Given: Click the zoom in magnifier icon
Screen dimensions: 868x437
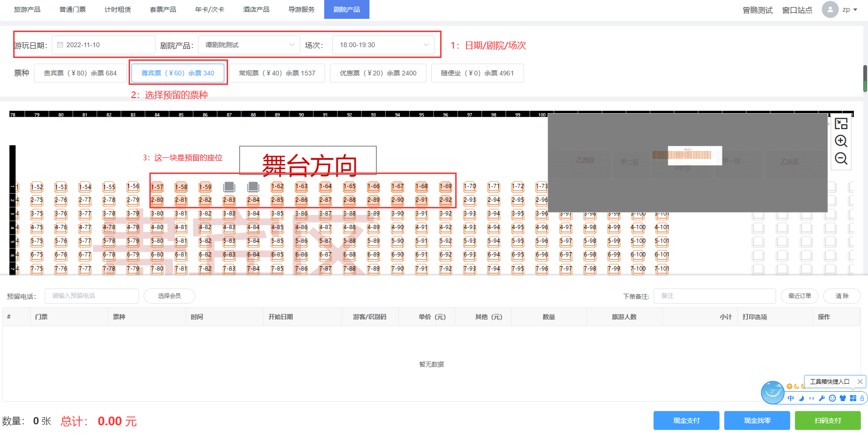Looking at the screenshot, I should [841, 141].
